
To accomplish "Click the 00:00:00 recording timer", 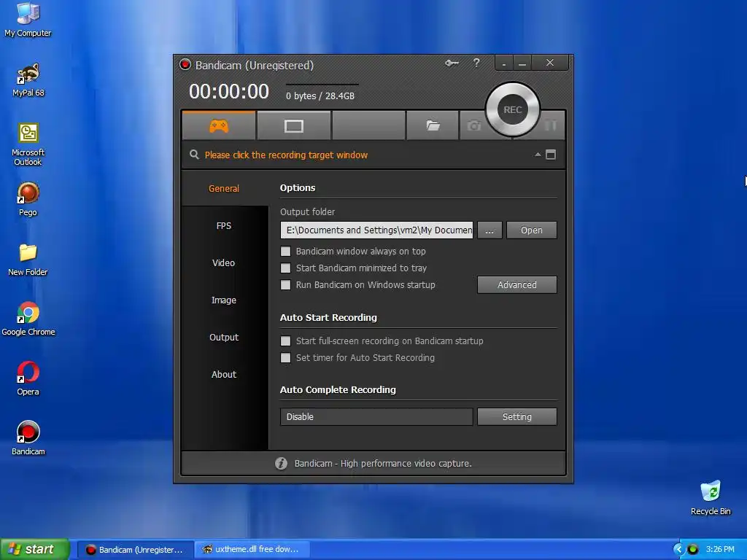I will pyautogui.click(x=228, y=91).
